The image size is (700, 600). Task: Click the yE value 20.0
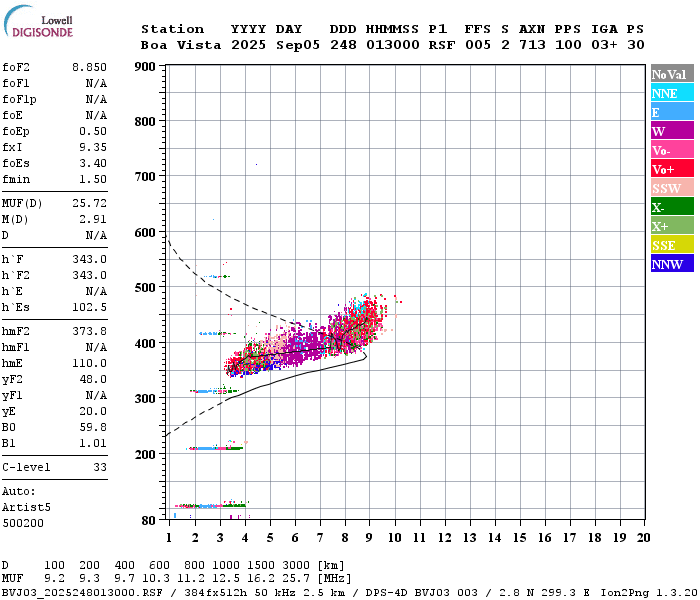(93, 412)
